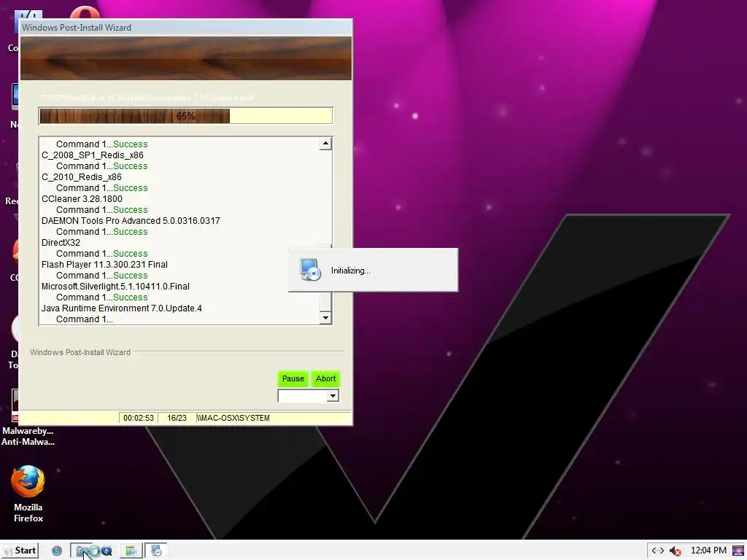Screen dimensions: 747x560
Task: Click the \\MAC-OSX\SYSTEM status text
Action: click(x=233, y=418)
